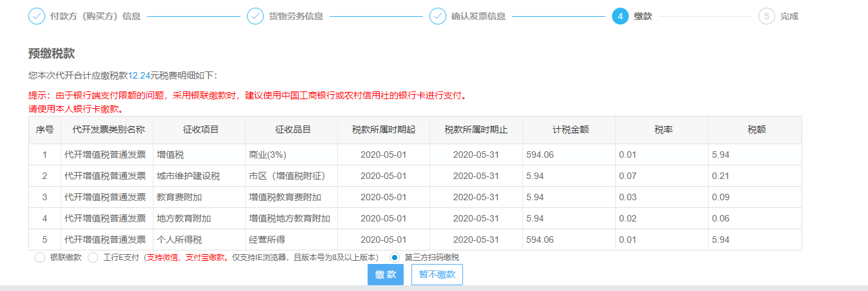The height and width of the screenshot is (291, 868).
Task: Click the 暂不缴款 button
Action: coord(437,274)
